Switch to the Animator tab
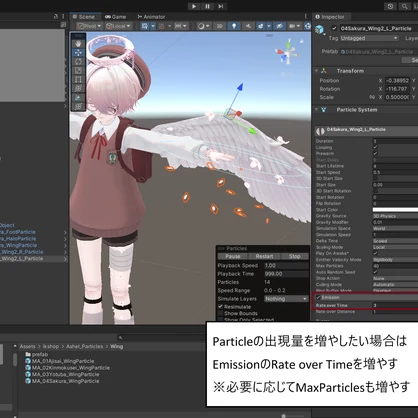This screenshot has width=418, height=418. (151, 17)
